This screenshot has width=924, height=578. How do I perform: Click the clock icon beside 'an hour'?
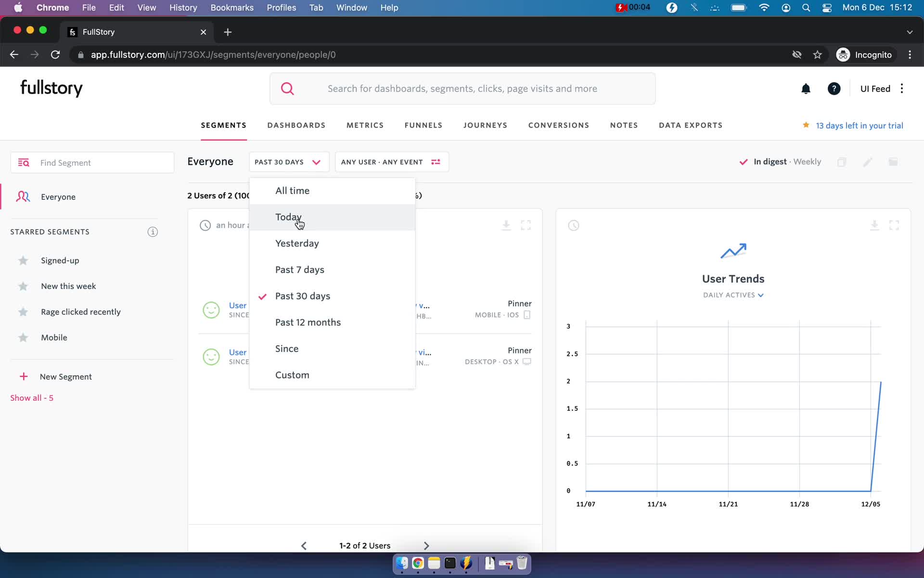click(x=205, y=225)
